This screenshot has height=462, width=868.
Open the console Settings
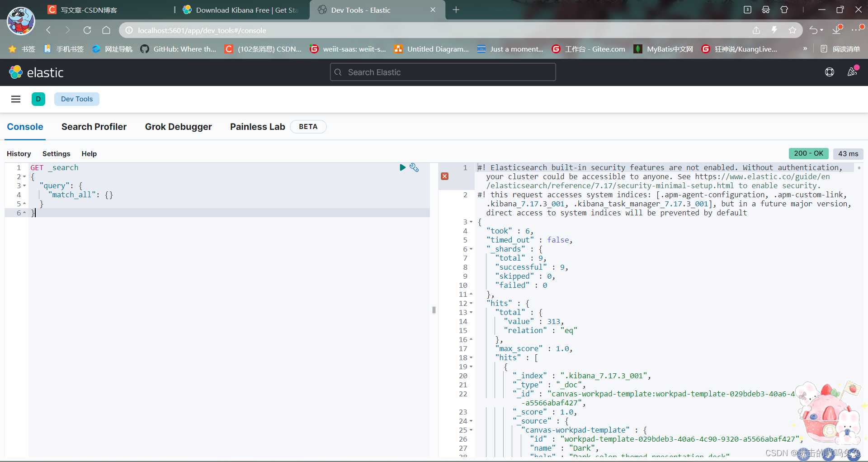click(57, 154)
